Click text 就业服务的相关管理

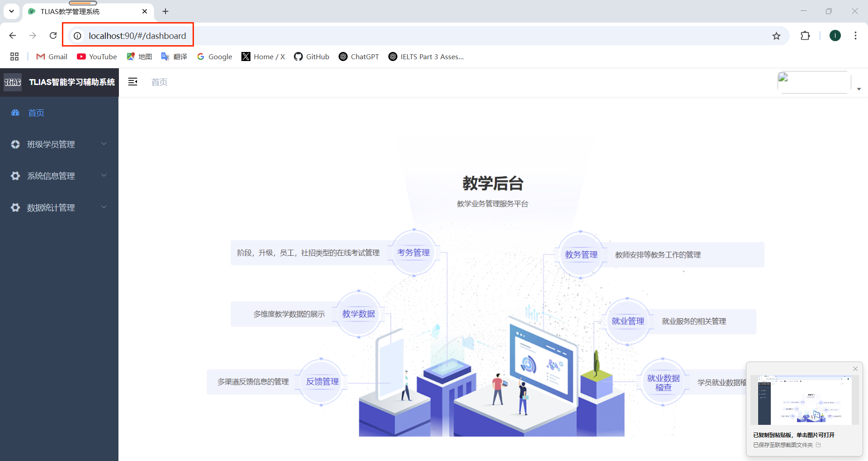coord(694,321)
